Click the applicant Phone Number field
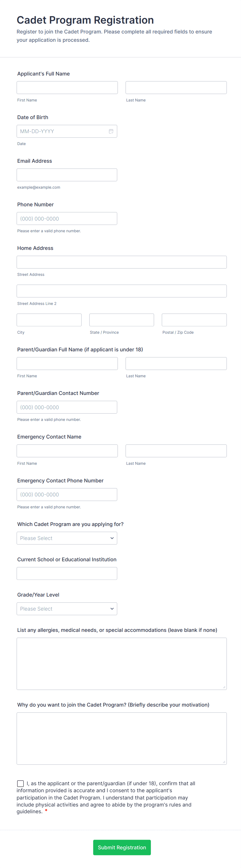The image size is (241, 868). click(67, 218)
